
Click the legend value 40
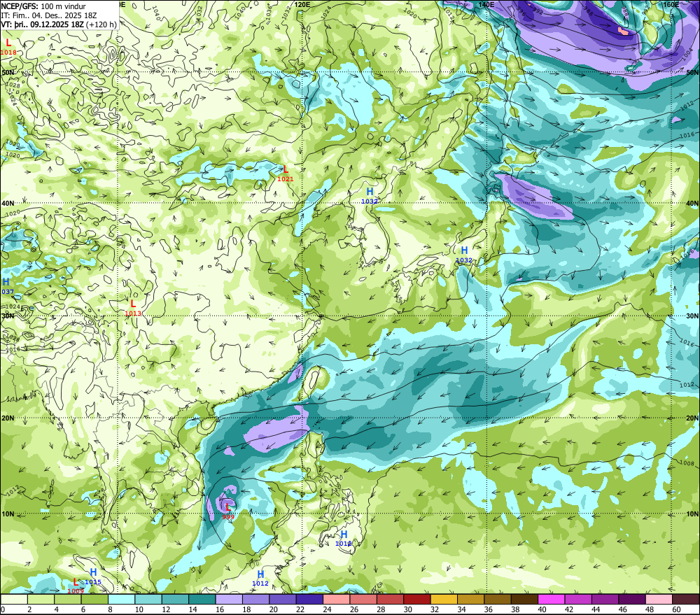click(x=542, y=609)
